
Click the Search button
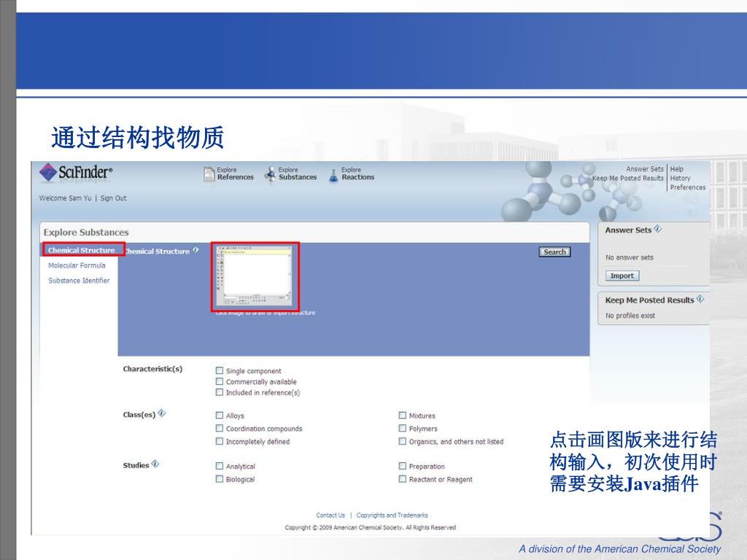coord(554,252)
